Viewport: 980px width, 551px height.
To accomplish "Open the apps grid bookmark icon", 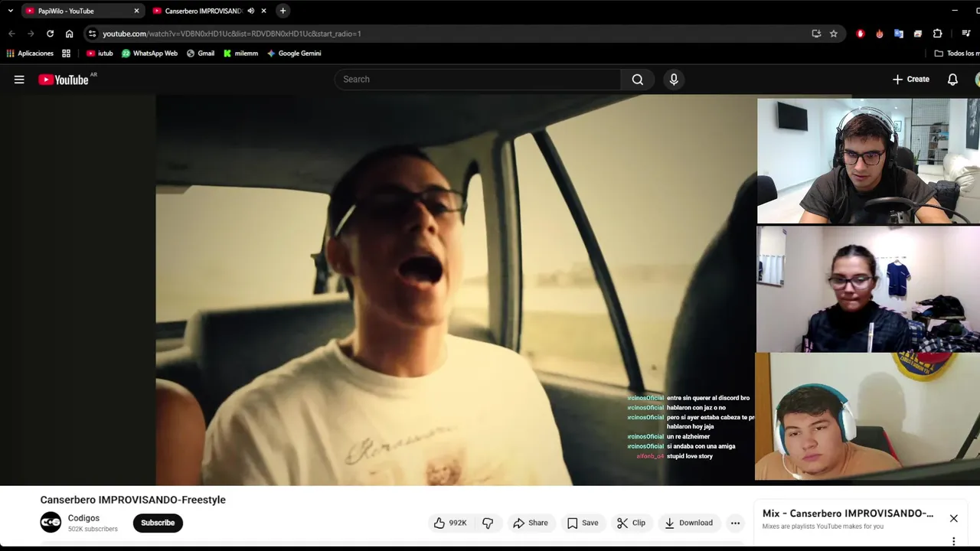I will pyautogui.click(x=67, y=54).
